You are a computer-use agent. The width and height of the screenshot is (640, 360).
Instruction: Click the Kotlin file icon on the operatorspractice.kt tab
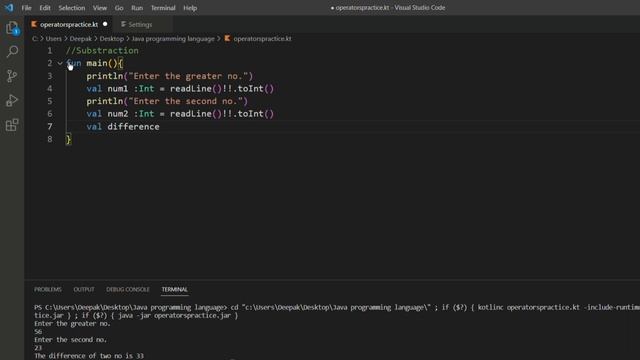34,24
